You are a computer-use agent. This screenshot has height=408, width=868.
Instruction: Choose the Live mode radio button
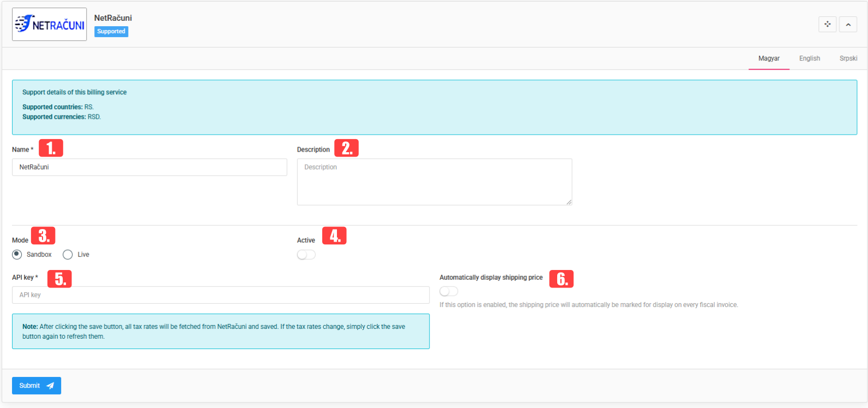(x=68, y=254)
